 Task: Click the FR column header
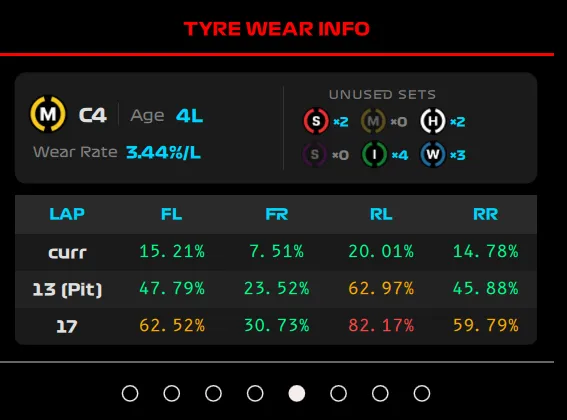(x=277, y=214)
